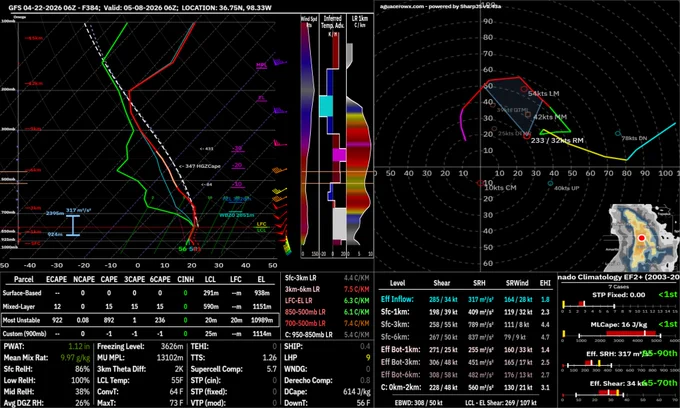Click the 3km-6km LR lapse rate label
This screenshot has width=680, height=408.
302,289
